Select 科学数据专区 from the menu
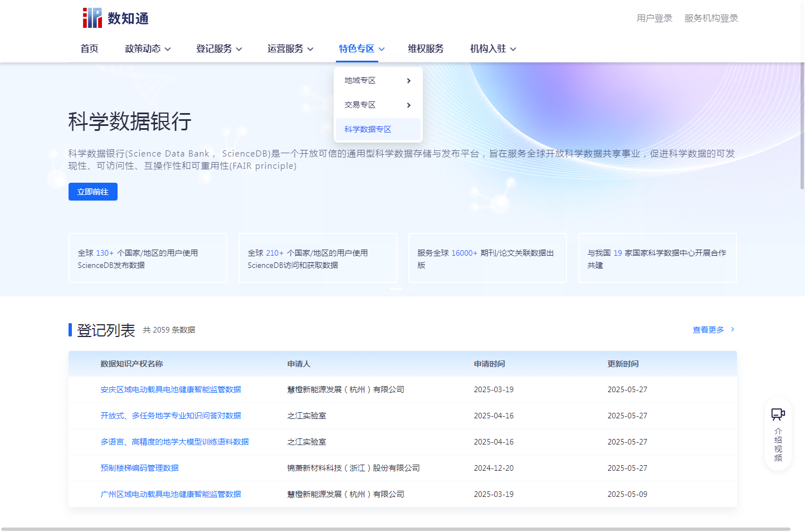This screenshot has height=532, width=805. tap(368, 129)
